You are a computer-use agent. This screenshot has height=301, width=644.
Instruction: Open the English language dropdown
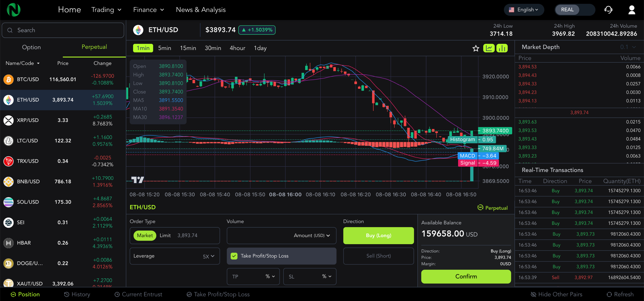point(524,10)
